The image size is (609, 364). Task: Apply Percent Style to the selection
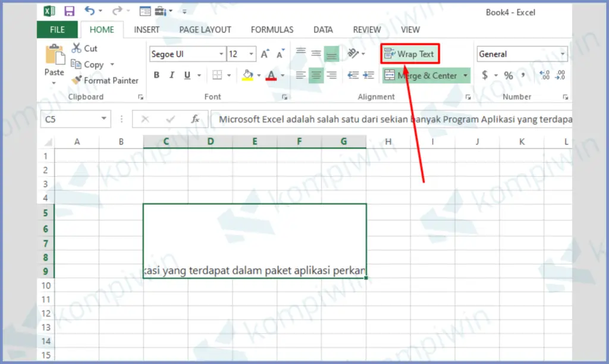pos(509,76)
